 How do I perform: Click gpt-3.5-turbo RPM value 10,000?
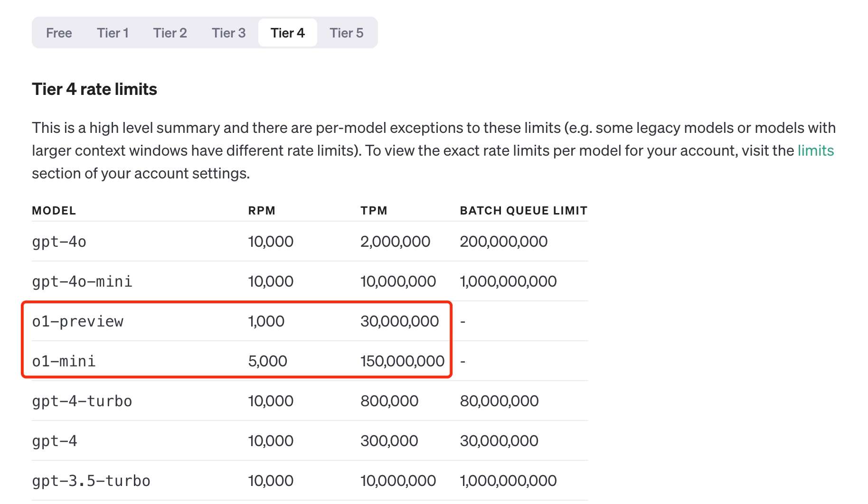coord(271,481)
